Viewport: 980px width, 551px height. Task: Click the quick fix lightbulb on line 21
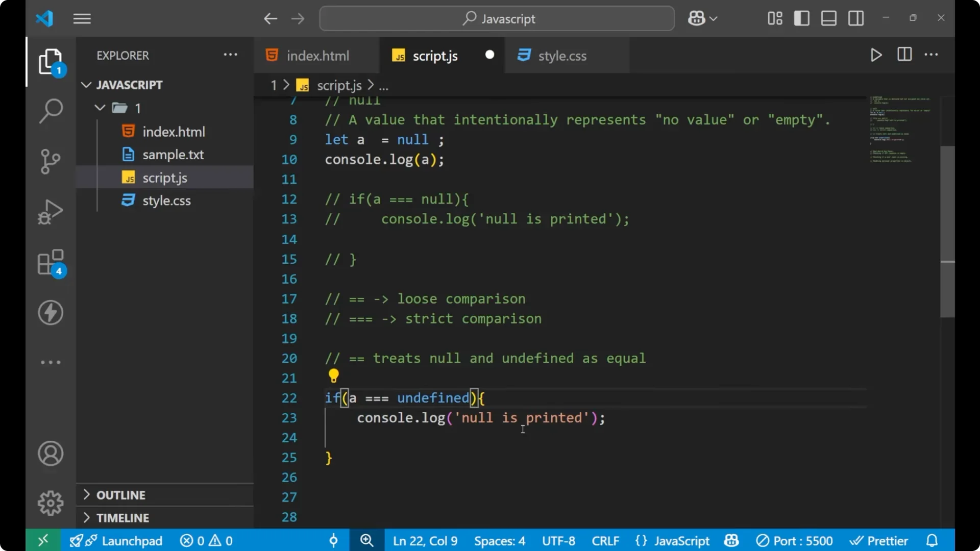click(334, 376)
